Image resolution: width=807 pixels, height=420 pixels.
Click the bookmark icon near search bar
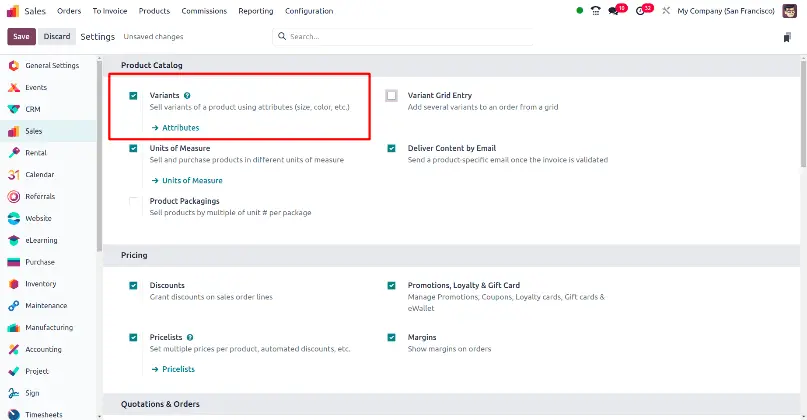[787, 37]
